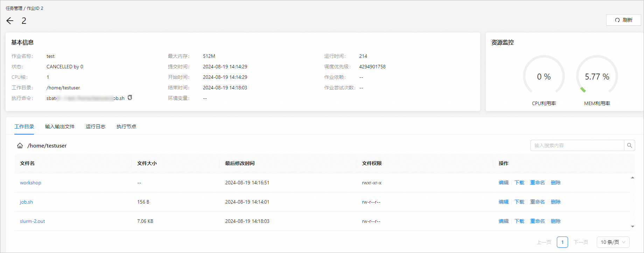This screenshot has width=644, height=253.
Task: Click the table scrollbar up arrow
Action: point(632,178)
